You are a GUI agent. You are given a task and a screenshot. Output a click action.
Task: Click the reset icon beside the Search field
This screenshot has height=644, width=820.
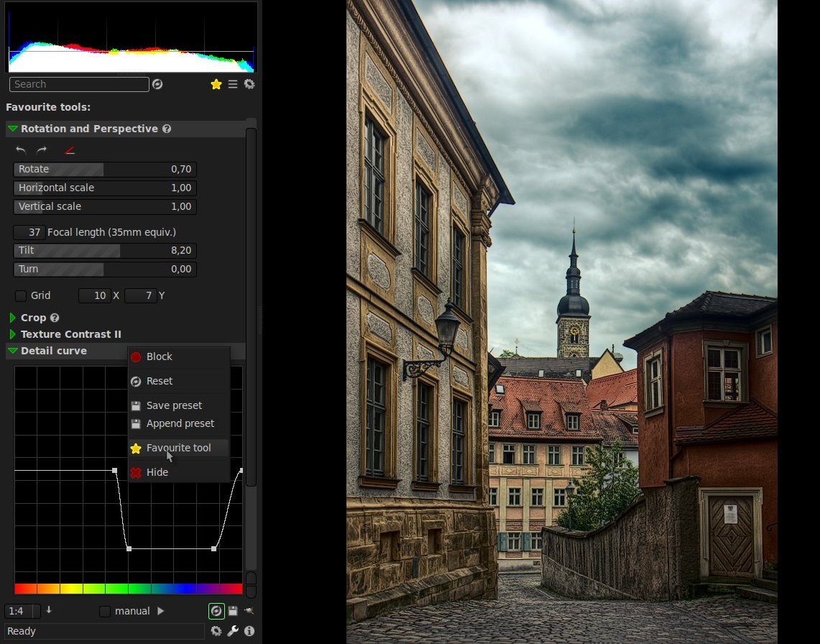[x=157, y=84]
